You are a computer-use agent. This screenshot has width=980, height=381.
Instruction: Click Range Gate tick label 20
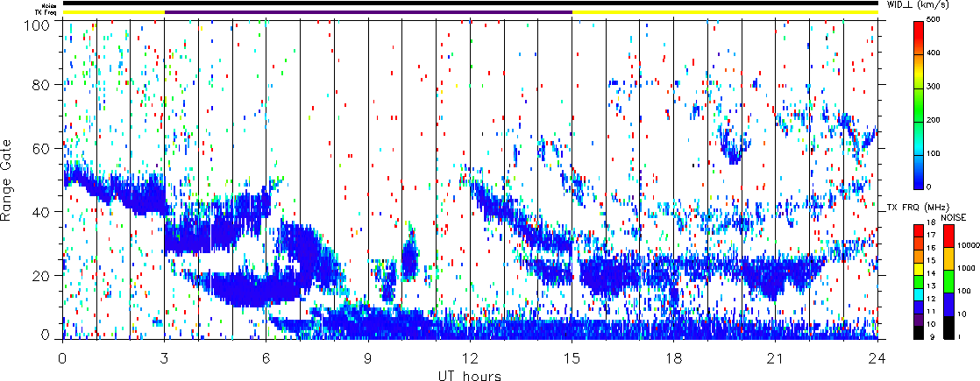[x=40, y=275]
